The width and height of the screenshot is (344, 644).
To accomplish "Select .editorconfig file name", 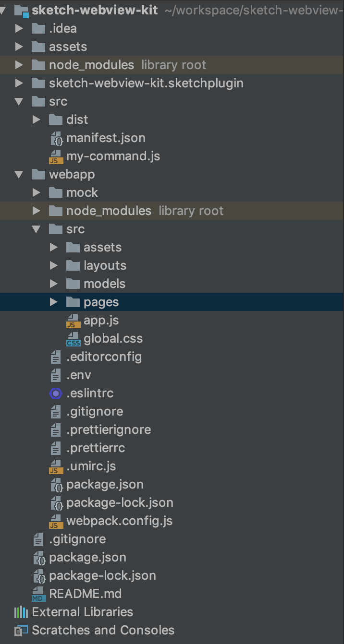I will point(104,357).
